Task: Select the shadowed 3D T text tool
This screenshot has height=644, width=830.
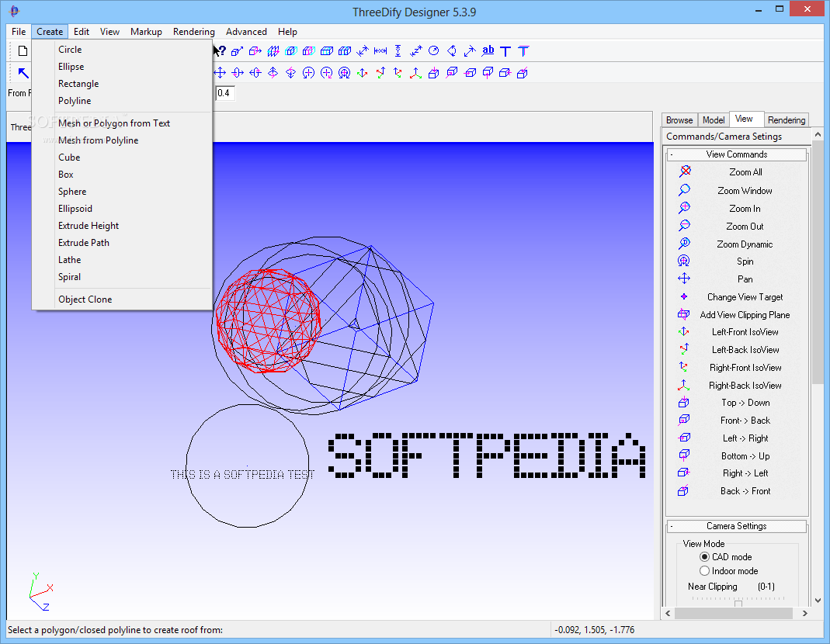Action: click(x=523, y=51)
